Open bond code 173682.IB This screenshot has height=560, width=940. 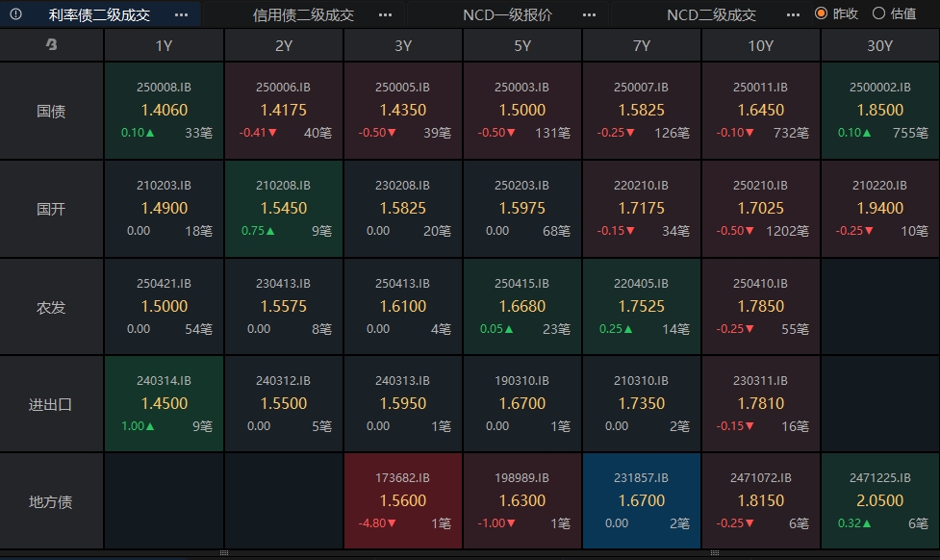(x=402, y=478)
